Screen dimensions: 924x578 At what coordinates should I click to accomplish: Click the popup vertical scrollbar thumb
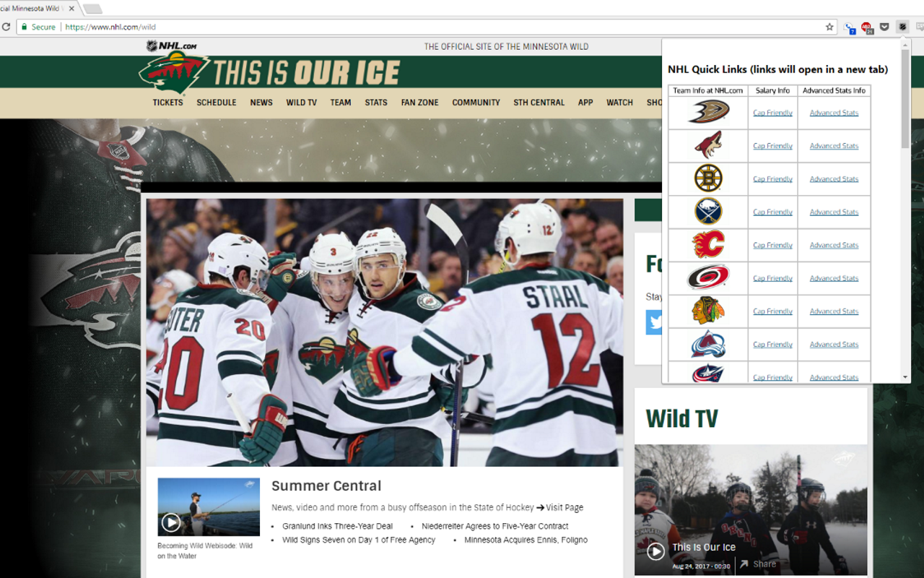coord(905,99)
